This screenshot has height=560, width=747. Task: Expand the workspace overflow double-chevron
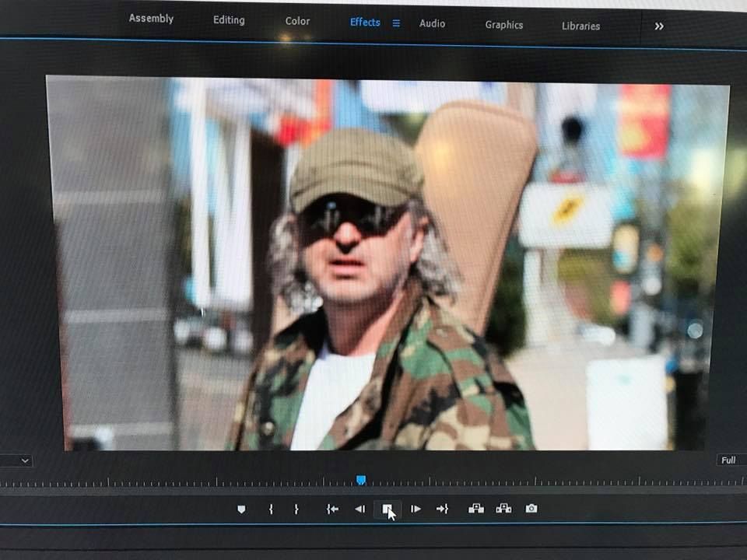659,26
